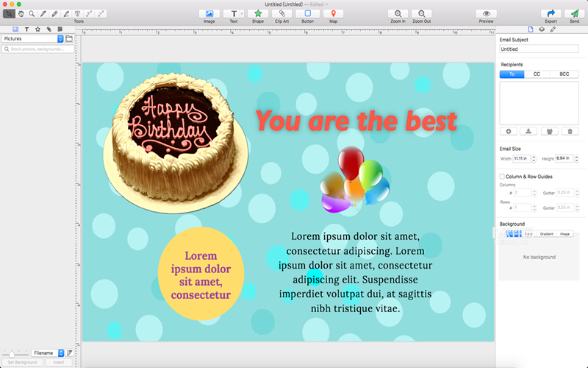
Task: Add a Text box from toolbar
Action: [x=232, y=14]
